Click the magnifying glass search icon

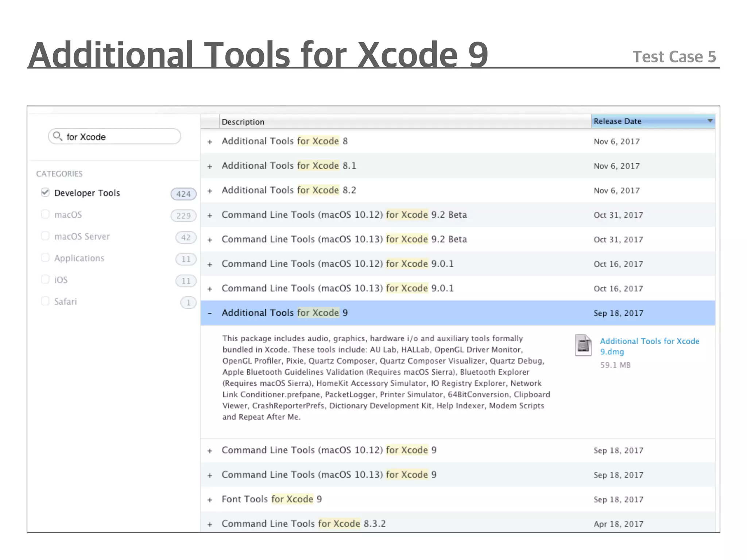click(57, 136)
